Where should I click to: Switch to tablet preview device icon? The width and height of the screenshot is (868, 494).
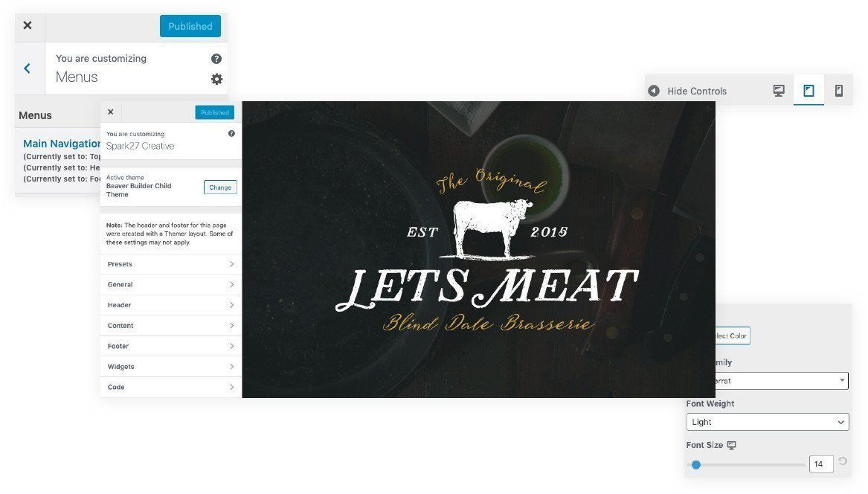[x=808, y=90]
